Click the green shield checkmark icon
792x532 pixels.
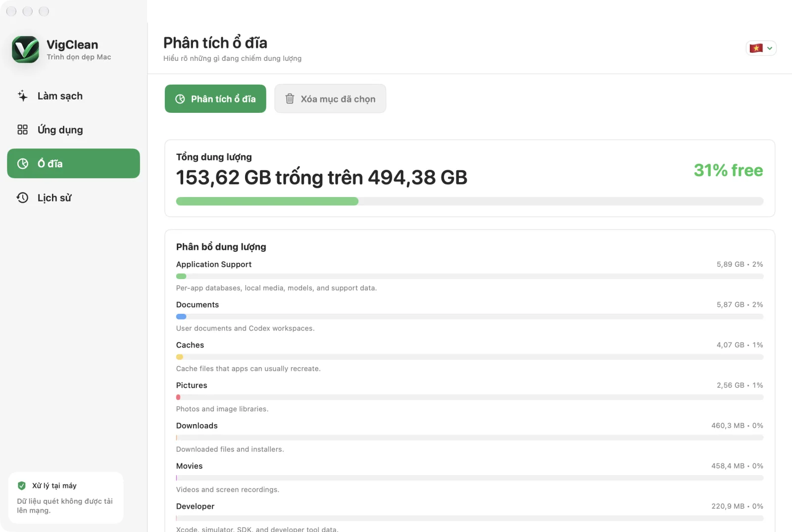[x=22, y=485]
